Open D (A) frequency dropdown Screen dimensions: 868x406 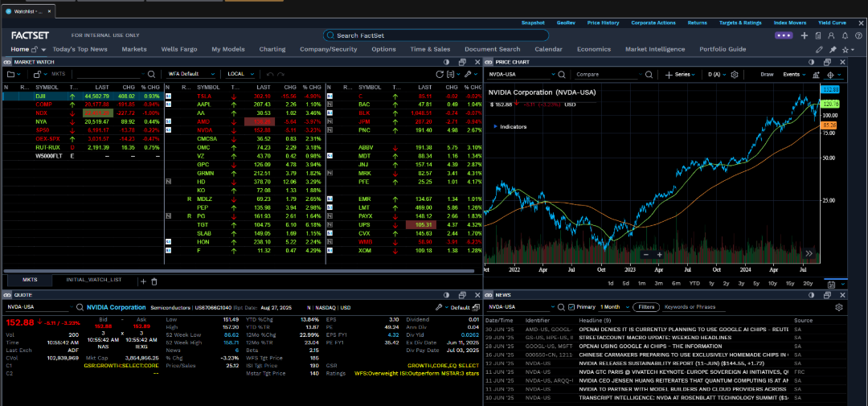(718, 74)
